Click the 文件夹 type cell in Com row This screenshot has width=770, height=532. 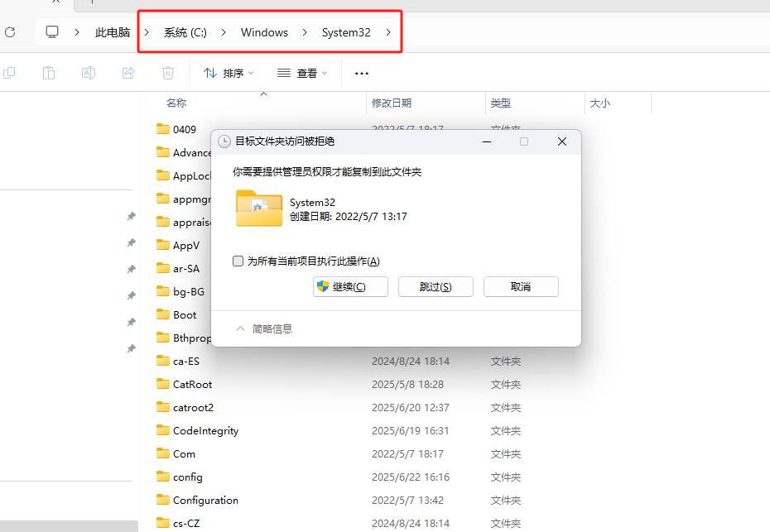pyautogui.click(x=506, y=454)
